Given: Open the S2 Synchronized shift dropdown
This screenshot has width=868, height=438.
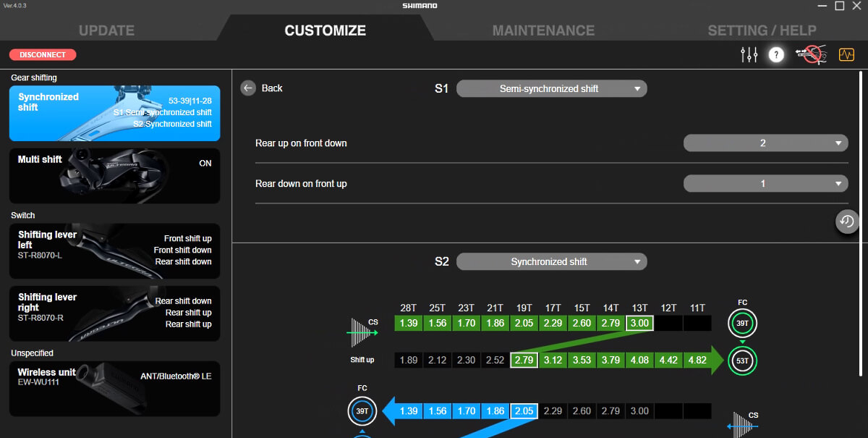Looking at the screenshot, I should pos(551,261).
